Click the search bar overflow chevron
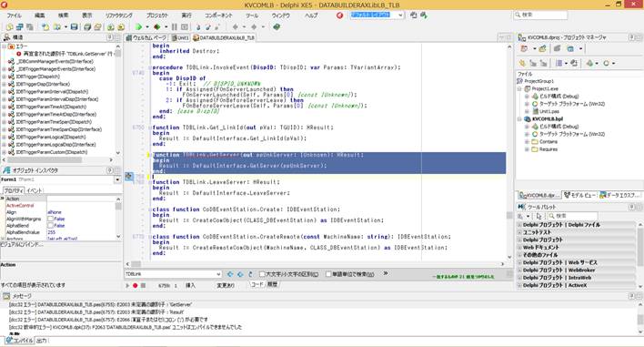The width and height of the screenshot is (644, 347). tap(386, 273)
